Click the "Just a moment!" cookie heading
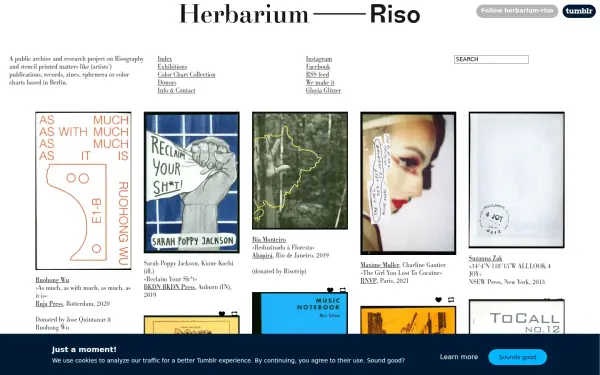This screenshot has height=375, width=600. click(84, 349)
